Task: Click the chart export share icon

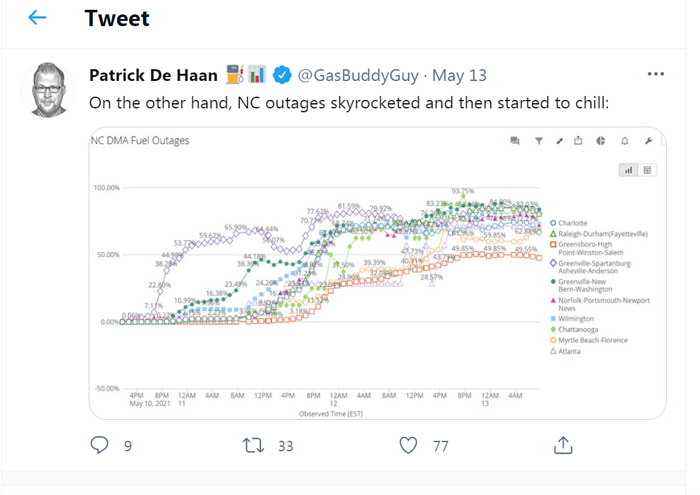Action: pyautogui.click(x=578, y=141)
